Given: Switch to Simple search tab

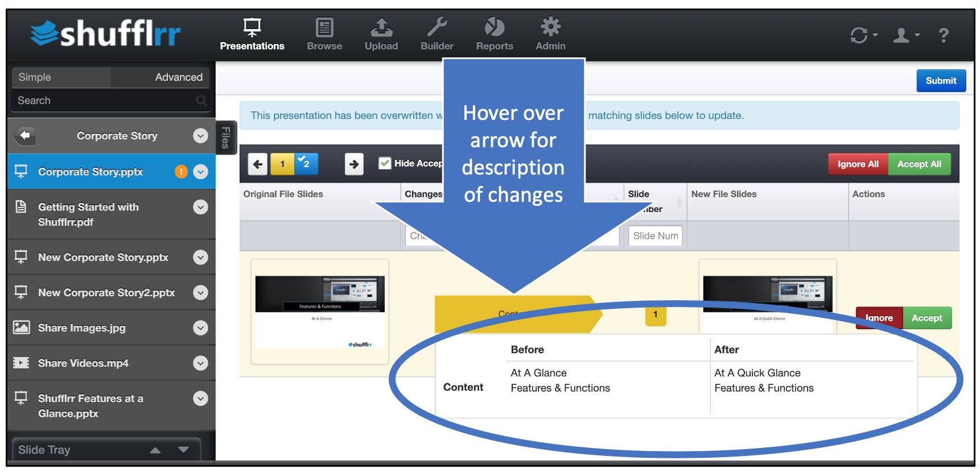Looking at the screenshot, I should [x=61, y=77].
